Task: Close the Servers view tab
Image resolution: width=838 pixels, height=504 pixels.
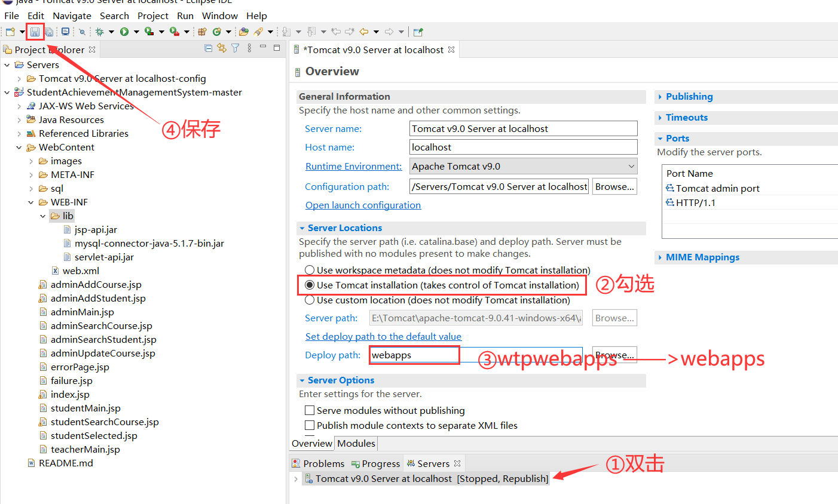Action: (457, 463)
